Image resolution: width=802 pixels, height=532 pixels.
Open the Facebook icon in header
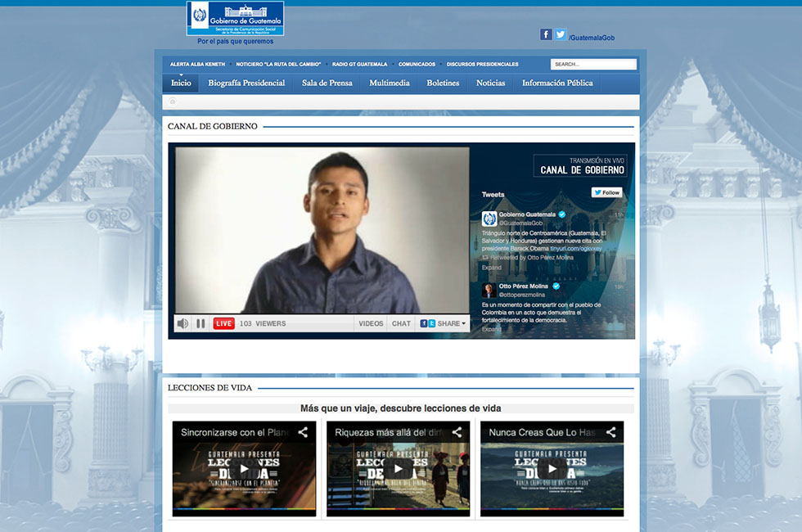pyautogui.click(x=546, y=34)
